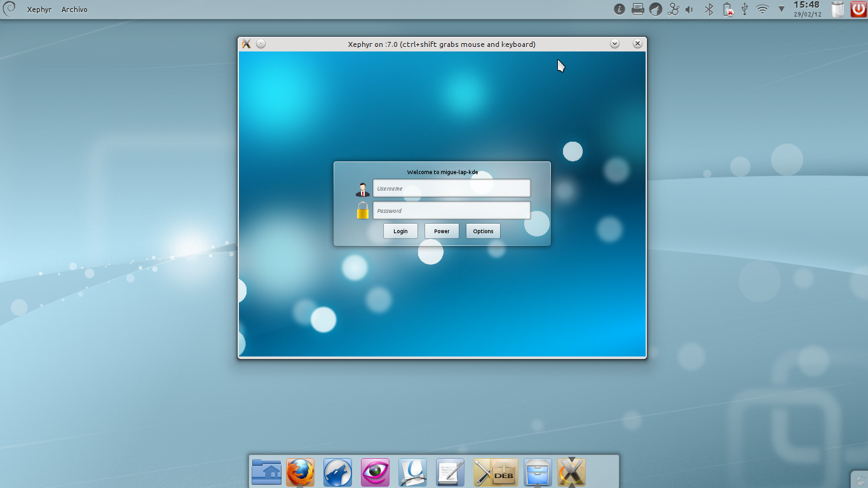Click the Bluetooth icon in the tray
Viewport: 868px width, 488px height.
[708, 9]
